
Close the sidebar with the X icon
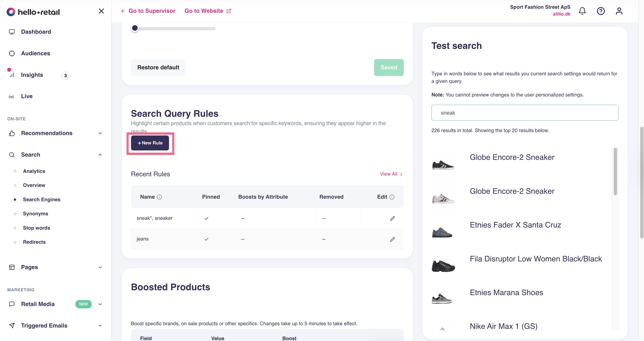[x=101, y=11]
